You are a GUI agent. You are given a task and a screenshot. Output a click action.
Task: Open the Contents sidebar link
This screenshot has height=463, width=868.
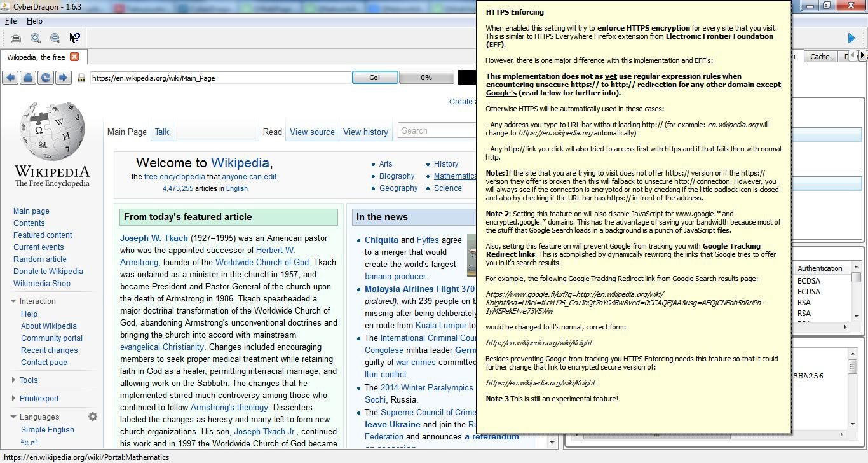click(29, 223)
